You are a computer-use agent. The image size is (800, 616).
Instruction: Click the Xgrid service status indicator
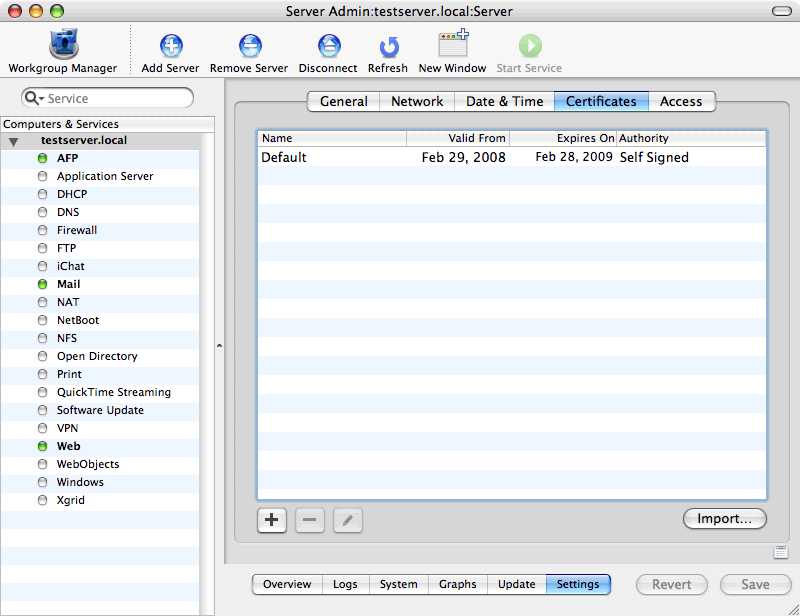(x=43, y=500)
